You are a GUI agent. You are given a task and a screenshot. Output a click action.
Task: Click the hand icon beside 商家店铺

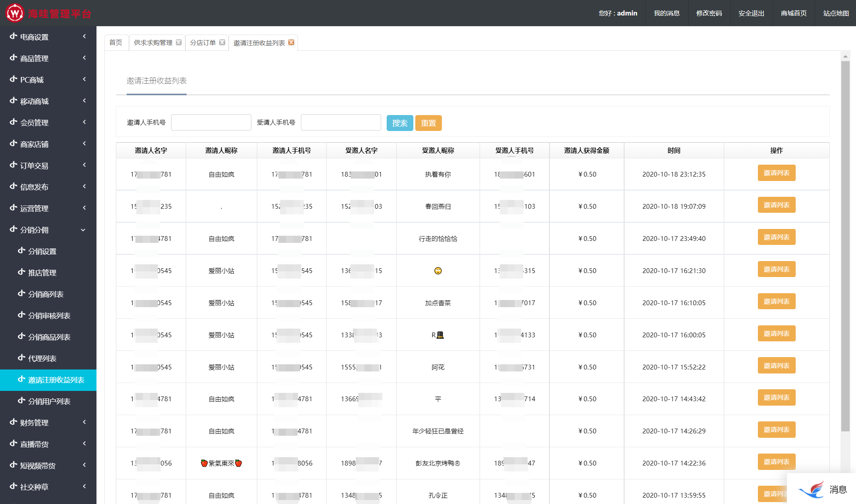click(13, 143)
